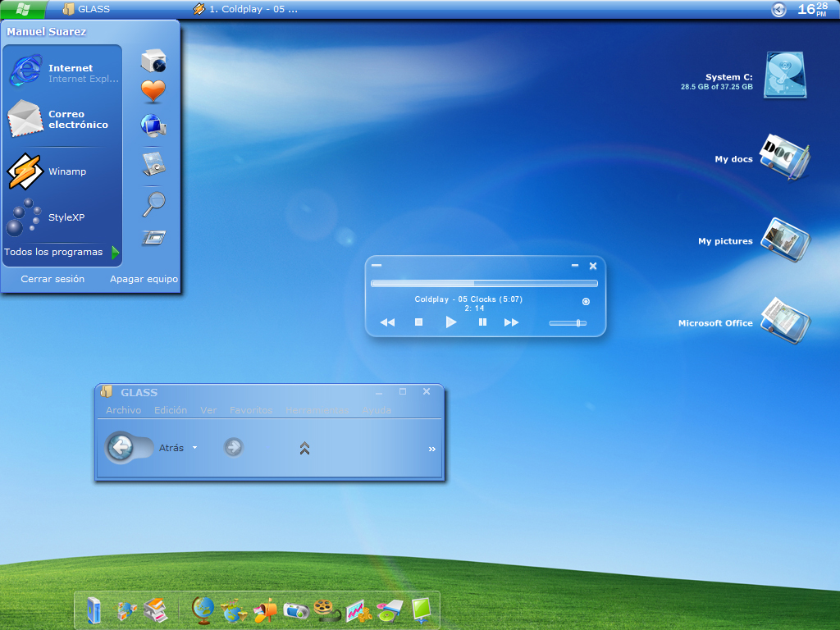Launch StyleXP from the start menu
The width and height of the screenshot is (840, 630).
[x=62, y=217]
